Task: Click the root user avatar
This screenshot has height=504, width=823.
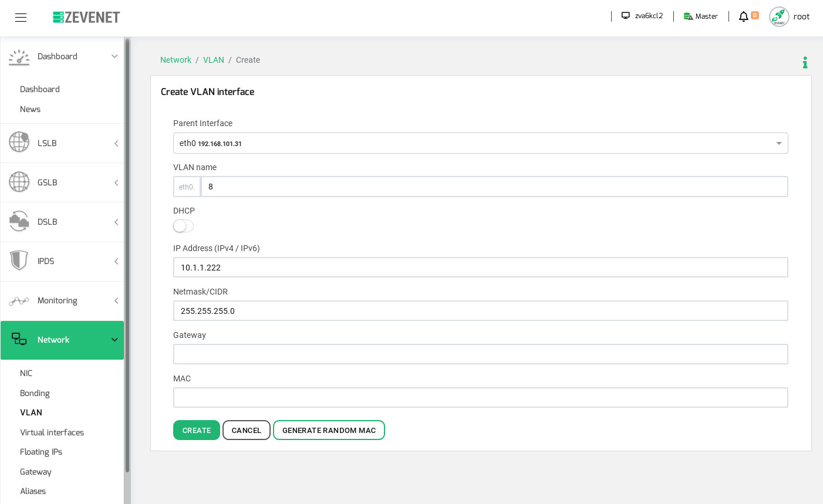Action: click(779, 16)
